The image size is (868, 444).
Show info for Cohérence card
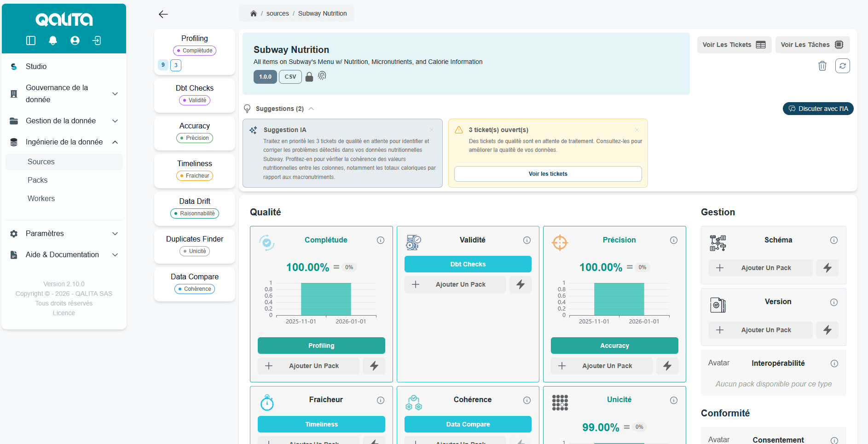pos(527,400)
